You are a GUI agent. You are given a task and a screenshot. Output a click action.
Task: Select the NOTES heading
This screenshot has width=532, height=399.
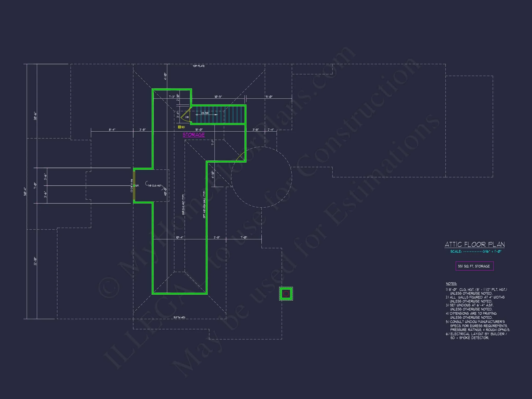click(x=451, y=284)
